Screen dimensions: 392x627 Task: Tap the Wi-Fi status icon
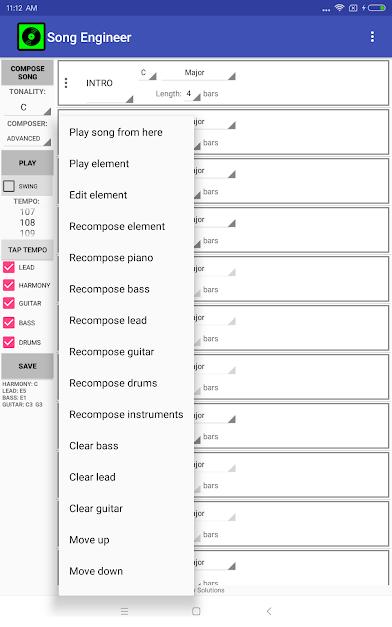coord(339,8)
